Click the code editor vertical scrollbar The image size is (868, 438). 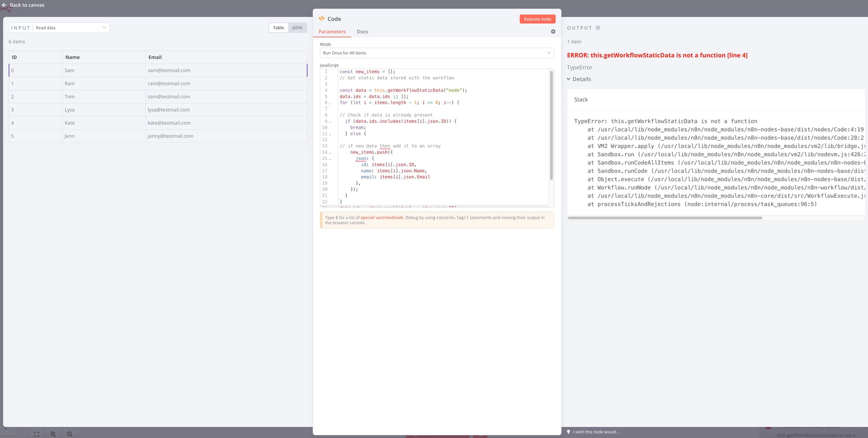[x=552, y=125]
